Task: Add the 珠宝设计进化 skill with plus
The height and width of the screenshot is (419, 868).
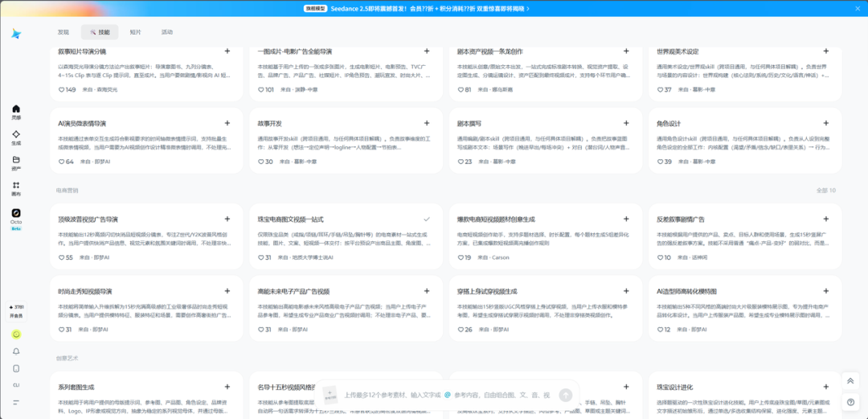Action: (x=825, y=387)
